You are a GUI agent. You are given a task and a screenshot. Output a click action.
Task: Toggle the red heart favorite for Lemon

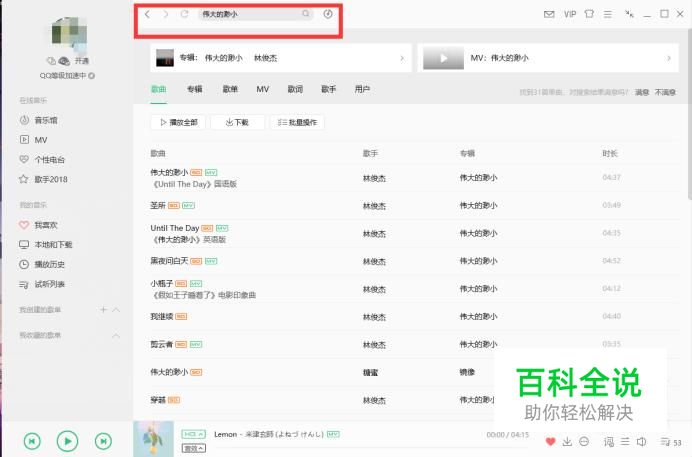tap(550, 441)
